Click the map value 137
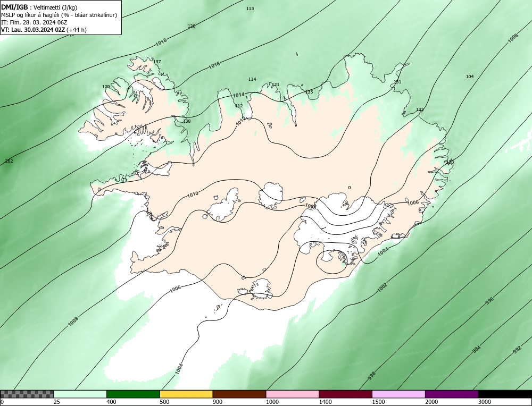This screenshot has width=532, height=406. click(x=157, y=62)
